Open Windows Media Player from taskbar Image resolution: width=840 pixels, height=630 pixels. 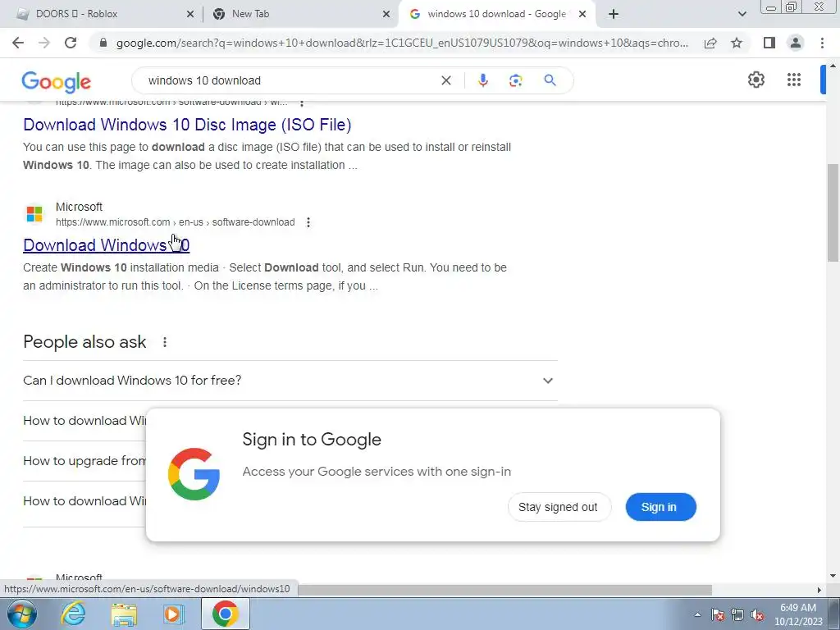click(x=173, y=614)
